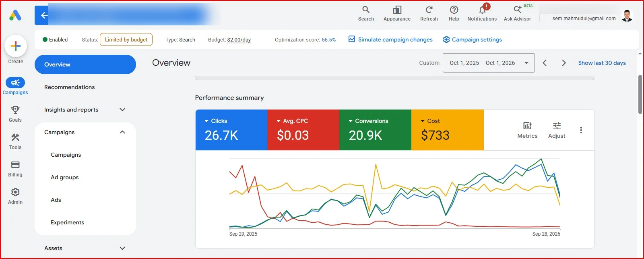Open Billing section
644x259 pixels.
[x=15, y=168]
